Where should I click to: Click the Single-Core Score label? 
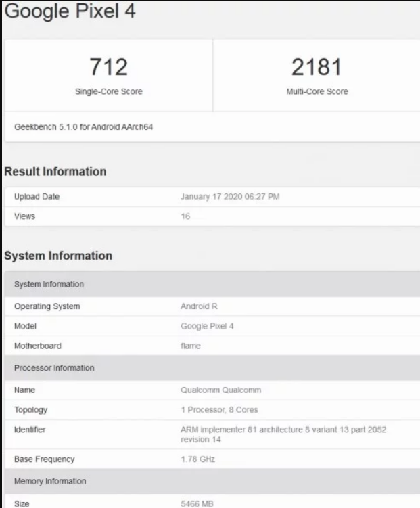pyautogui.click(x=109, y=91)
